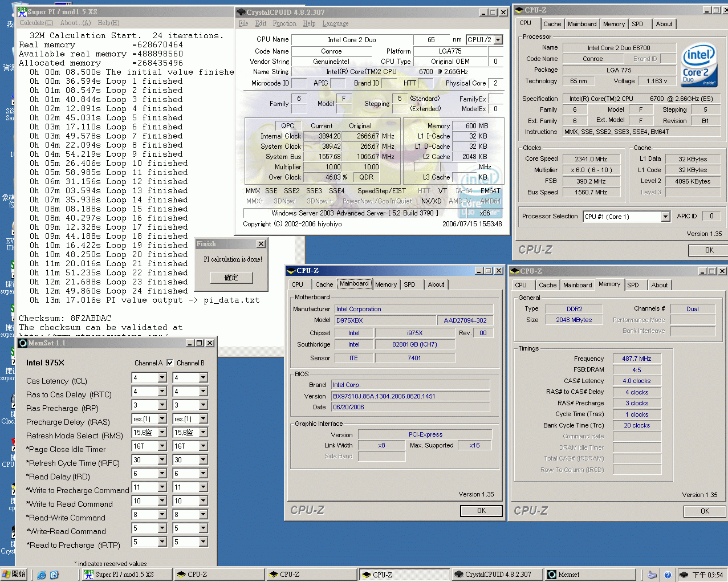Click CrystalCPUID title bar chip icon
The height and width of the screenshot is (582, 728).
pyautogui.click(x=241, y=12)
